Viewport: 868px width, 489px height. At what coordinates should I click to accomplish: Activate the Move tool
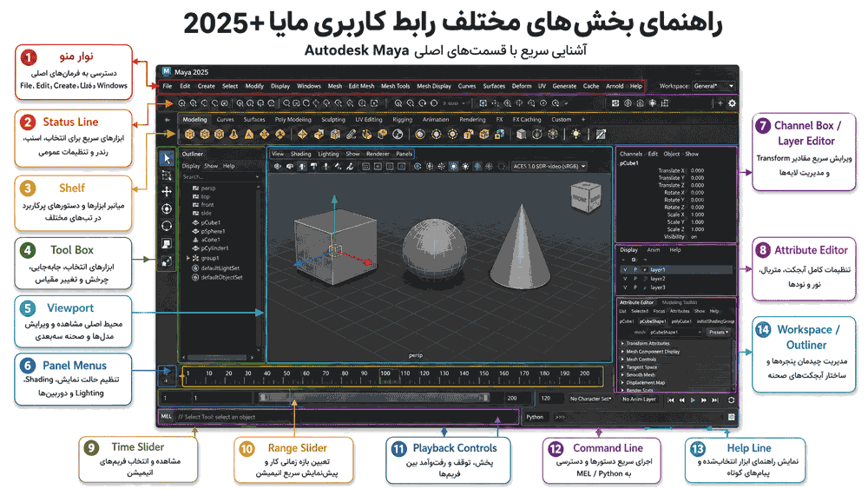point(167,192)
